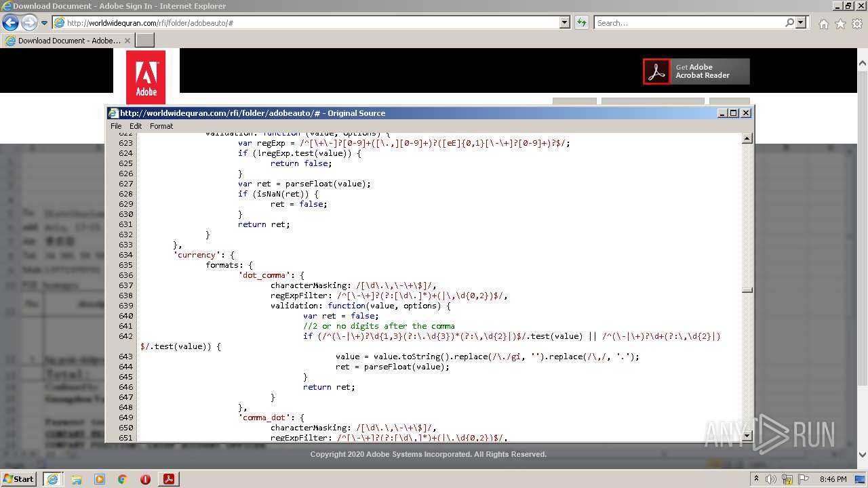Click the Get Adobe Acrobat Reader banner

click(696, 71)
